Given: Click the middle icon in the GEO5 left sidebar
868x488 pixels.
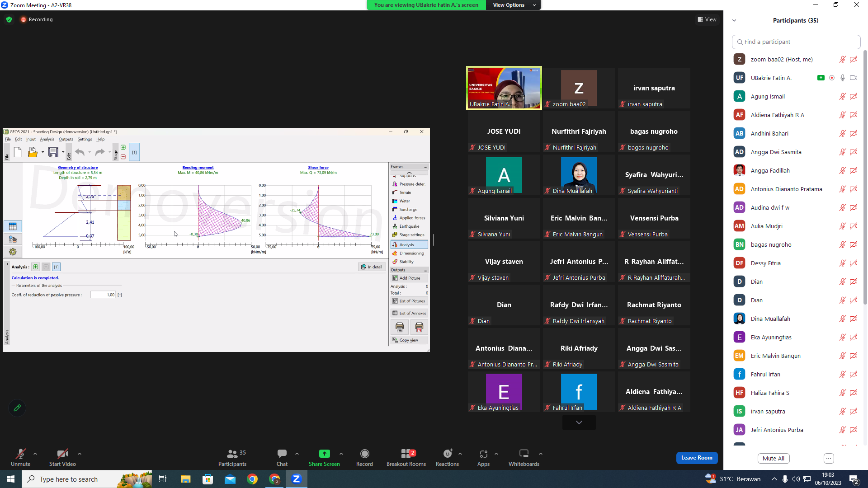Looking at the screenshot, I should (13, 239).
